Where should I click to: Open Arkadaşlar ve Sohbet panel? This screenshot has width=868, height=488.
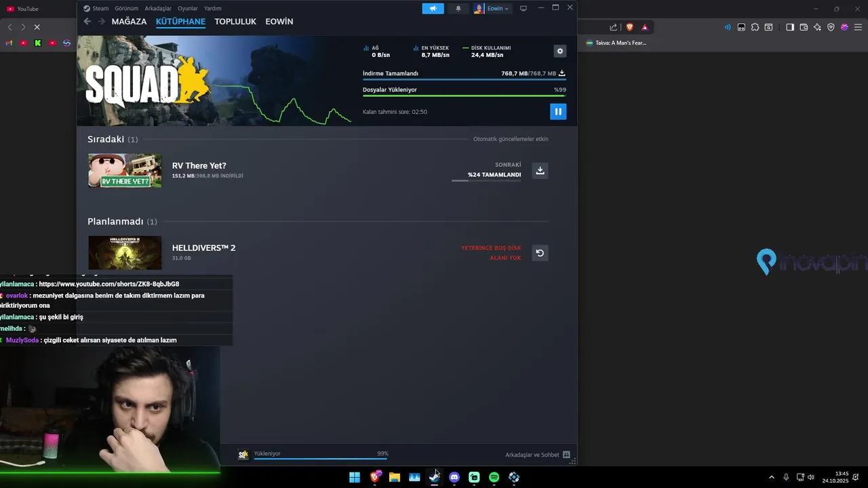[537, 455]
